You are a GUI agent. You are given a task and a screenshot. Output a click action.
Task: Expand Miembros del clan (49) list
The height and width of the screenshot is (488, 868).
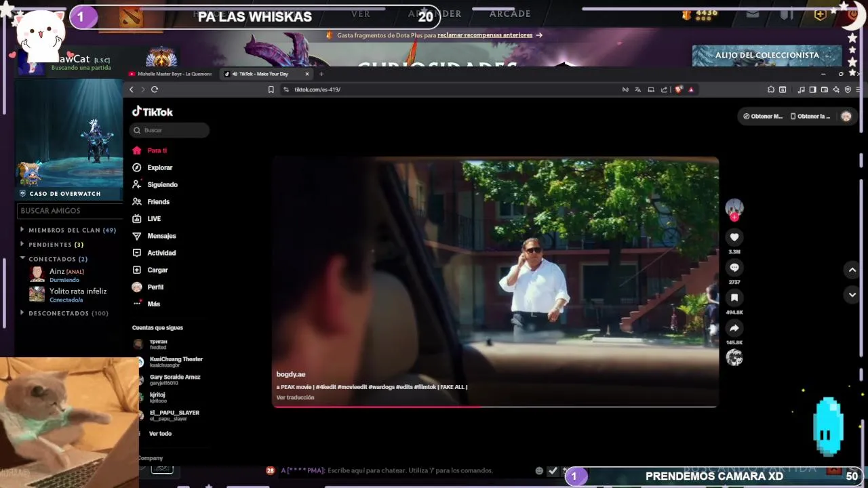coord(68,230)
